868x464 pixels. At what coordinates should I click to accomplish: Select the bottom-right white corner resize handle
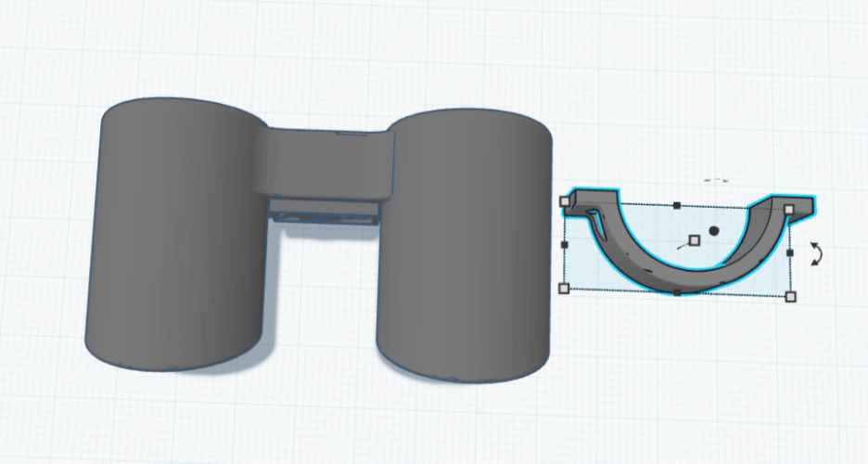pyautogui.click(x=790, y=297)
